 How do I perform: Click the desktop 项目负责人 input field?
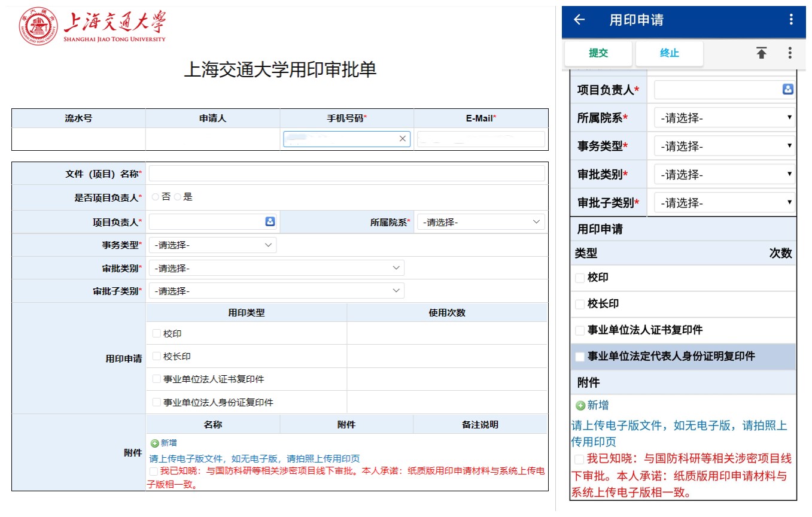(212, 222)
